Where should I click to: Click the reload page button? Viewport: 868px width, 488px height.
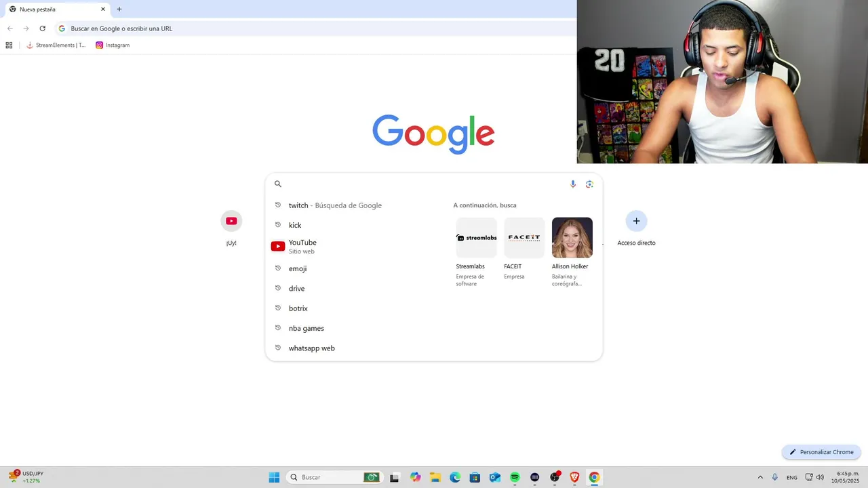click(42, 28)
